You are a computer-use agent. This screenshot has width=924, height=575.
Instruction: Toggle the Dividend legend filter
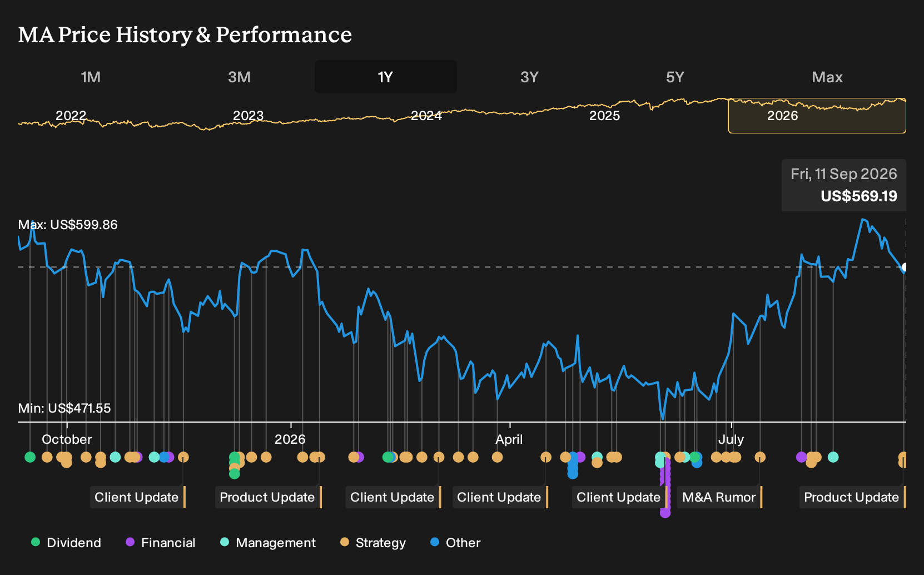66,543
